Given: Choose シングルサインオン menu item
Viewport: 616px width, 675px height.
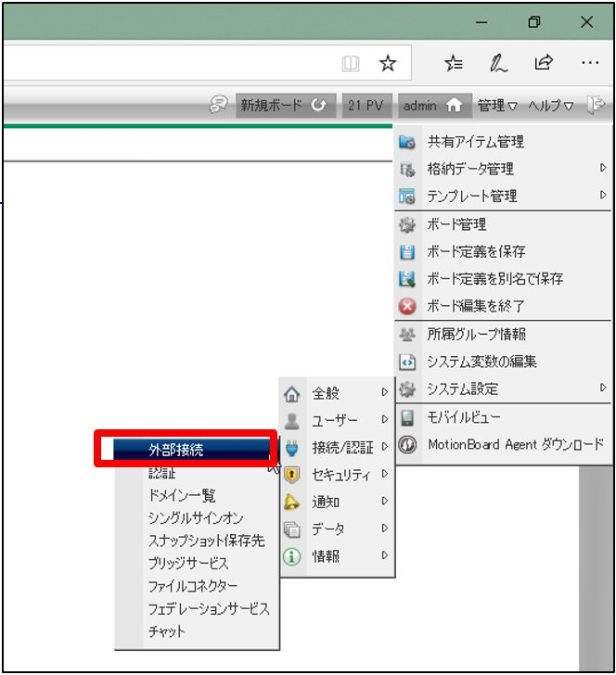Looking at the screenshot, I should [195, 518].
